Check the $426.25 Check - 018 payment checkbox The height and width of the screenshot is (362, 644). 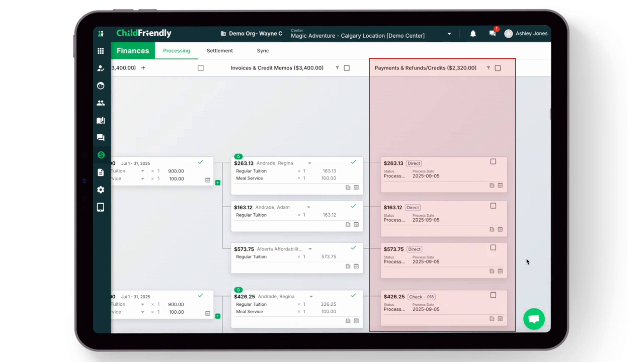(493, 295)
